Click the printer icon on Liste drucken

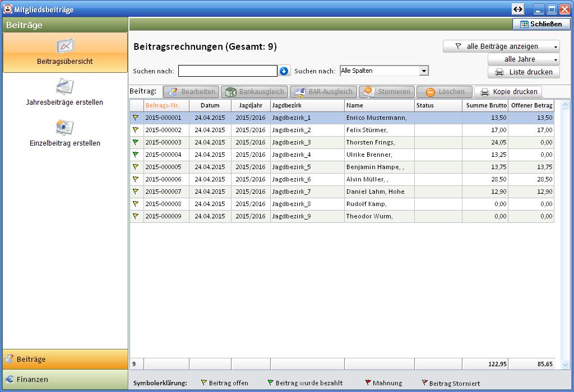499,72
